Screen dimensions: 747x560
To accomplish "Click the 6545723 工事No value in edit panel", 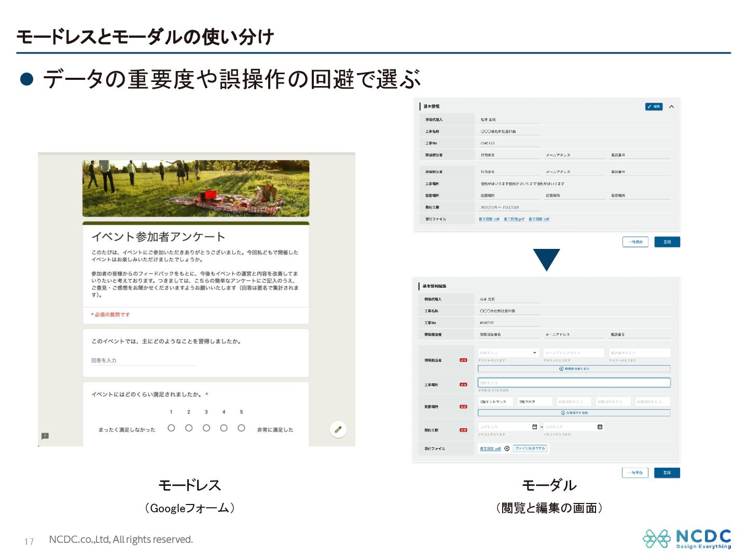I will tap(487, 323).
